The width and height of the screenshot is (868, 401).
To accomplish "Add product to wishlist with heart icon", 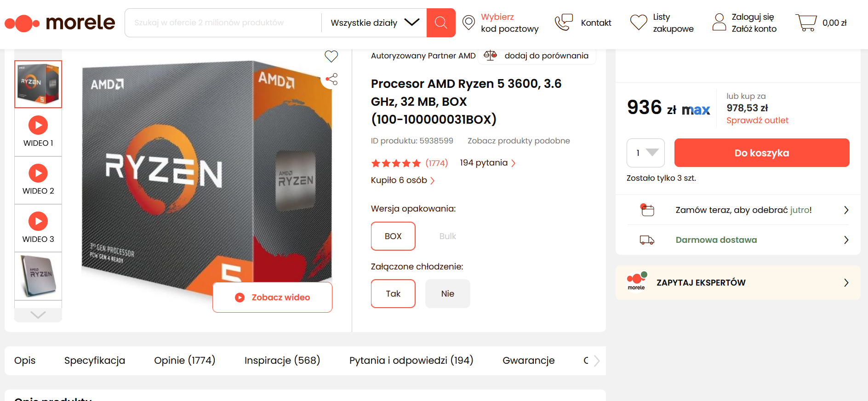I will 331,56.
